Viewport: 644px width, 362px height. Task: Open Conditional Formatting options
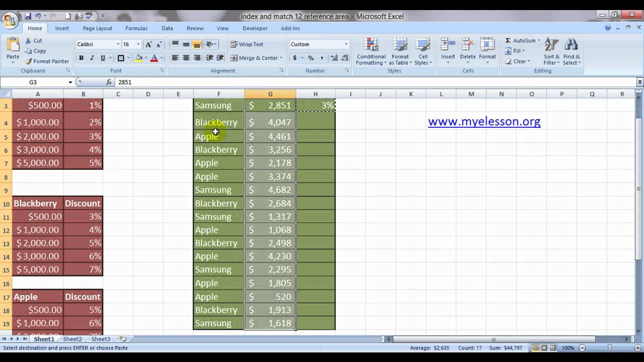click(x=371, y=51)
